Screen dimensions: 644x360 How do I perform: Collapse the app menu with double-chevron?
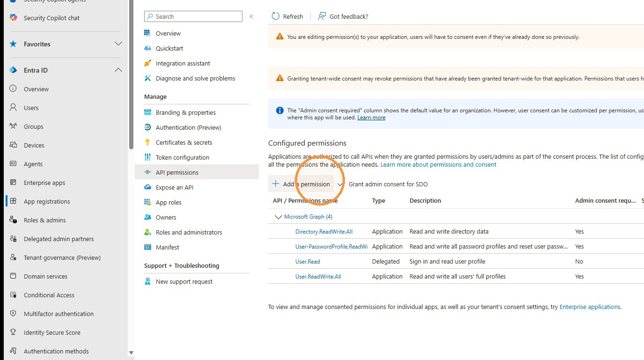point(251,16)
